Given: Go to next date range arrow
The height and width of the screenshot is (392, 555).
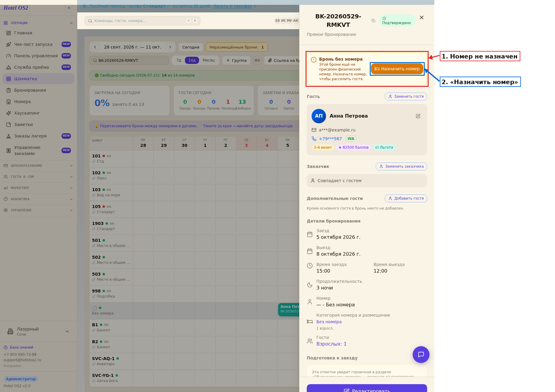Looking at the screenshot, I should pos(170,47).
